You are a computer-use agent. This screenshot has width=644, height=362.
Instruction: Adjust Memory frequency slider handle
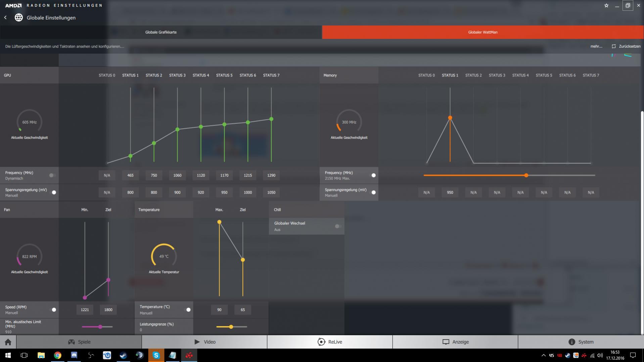click(x=526, y=175)
